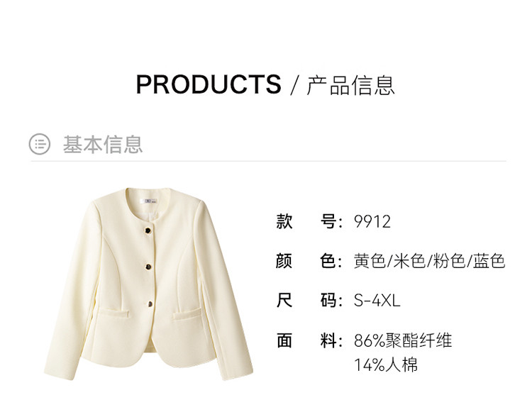
Task: Select the 米色 color option text
Action: pyautogui.click(x=409, y=261)
